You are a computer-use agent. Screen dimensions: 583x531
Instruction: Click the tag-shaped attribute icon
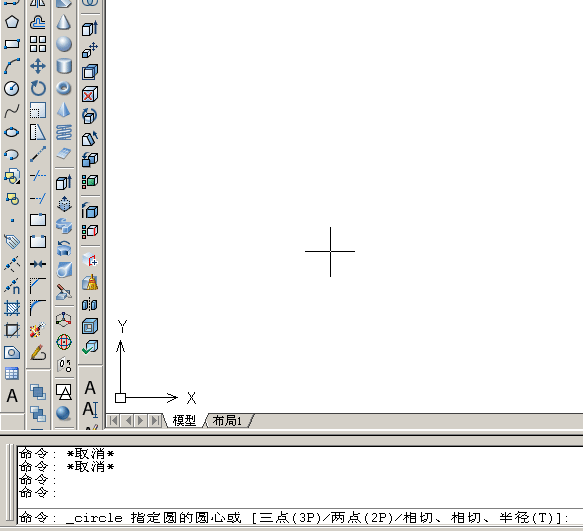tap(12, 242)
